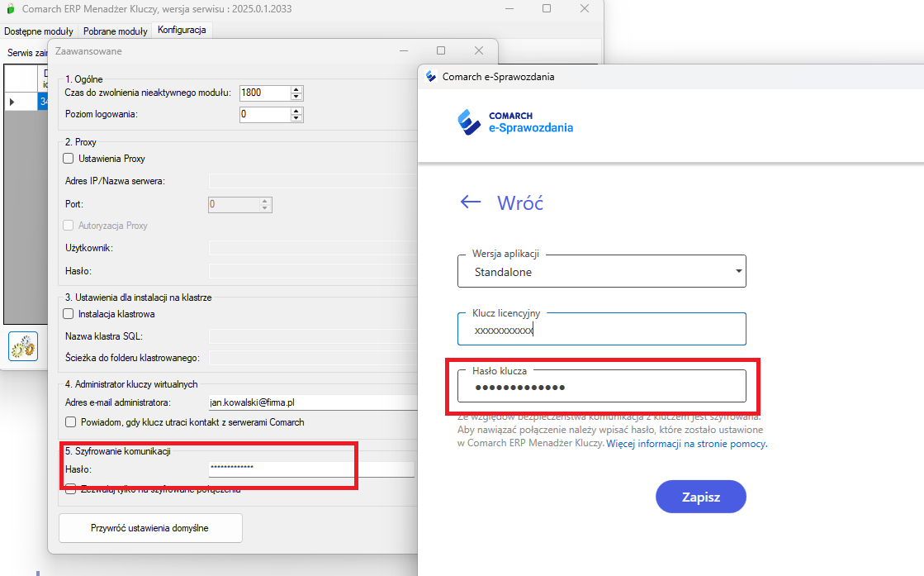The height and width of the screenshot is (576, 924).
Task: Select the row indicator arrow in the grid
Action: [12, 102]
